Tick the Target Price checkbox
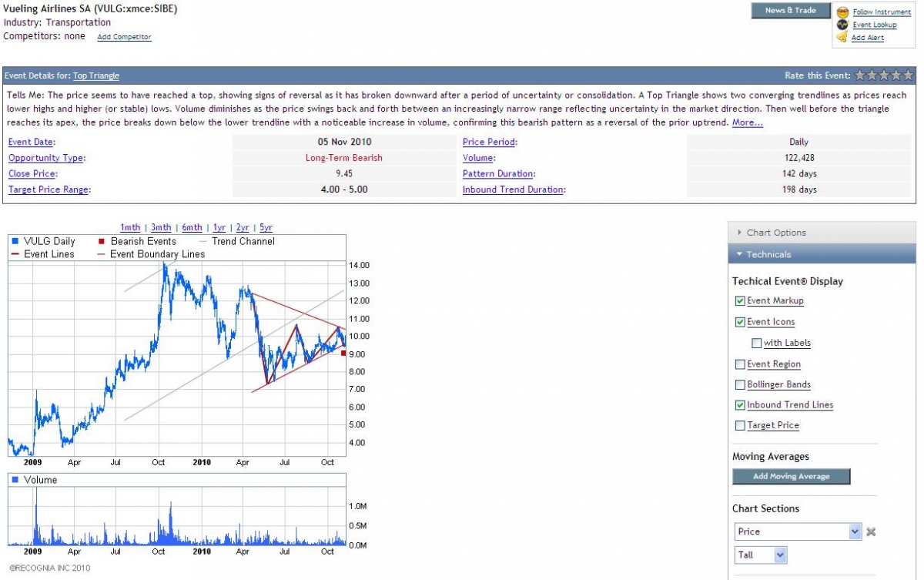 coord(740,426)
